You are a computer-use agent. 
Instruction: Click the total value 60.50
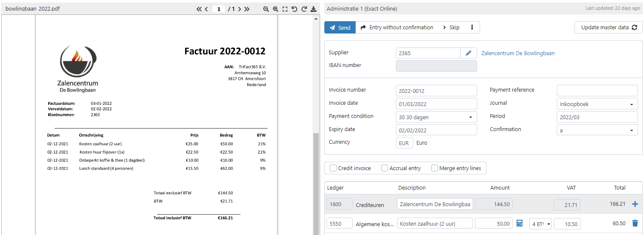point(618,223)
